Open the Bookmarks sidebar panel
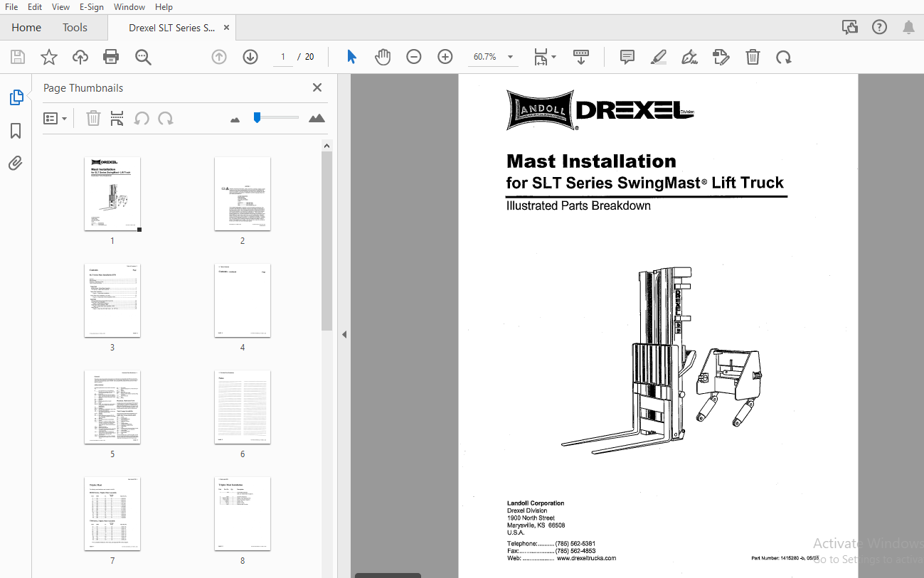924x578 pixels. coord(16,131)
